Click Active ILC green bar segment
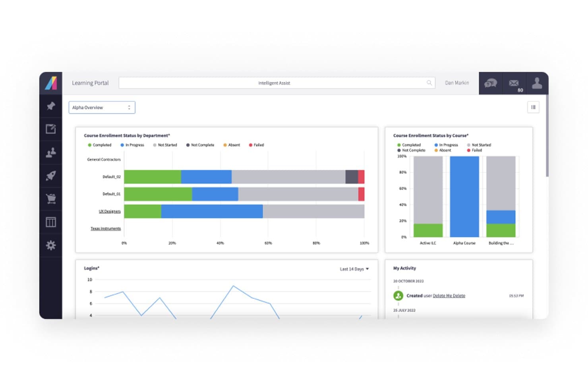The width and height of the screenshot is (588, 392). tap(428, 230)
